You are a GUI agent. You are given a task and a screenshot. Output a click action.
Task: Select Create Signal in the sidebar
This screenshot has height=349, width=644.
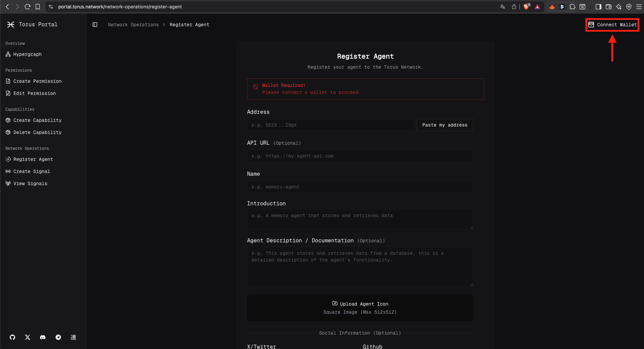click(31, 171)
